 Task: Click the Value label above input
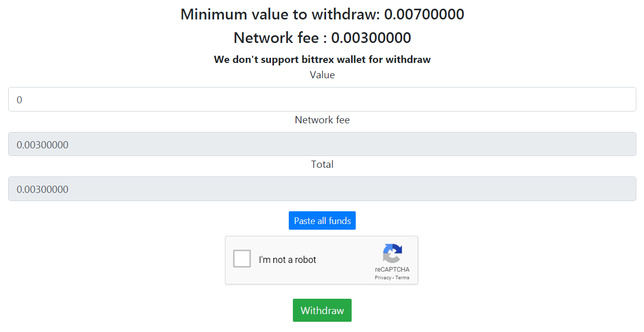click(x=322, y=75)
